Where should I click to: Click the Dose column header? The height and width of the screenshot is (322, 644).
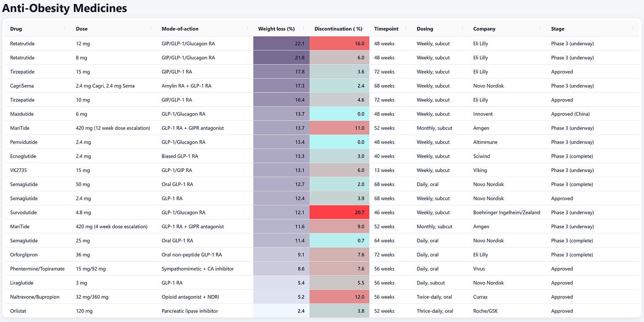tap(82, 29)
